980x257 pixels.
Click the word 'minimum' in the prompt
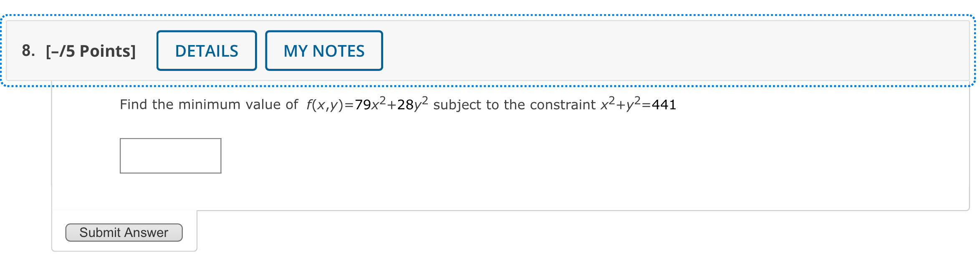coord(209,104)
